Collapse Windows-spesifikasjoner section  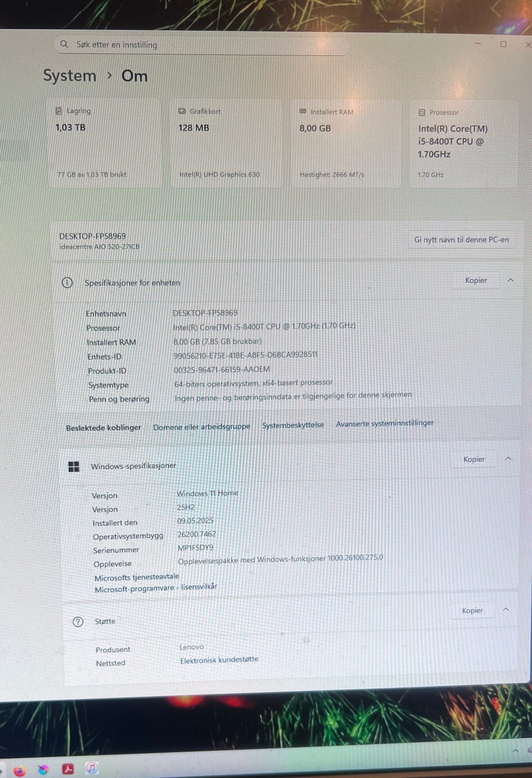tap(508, 459)
